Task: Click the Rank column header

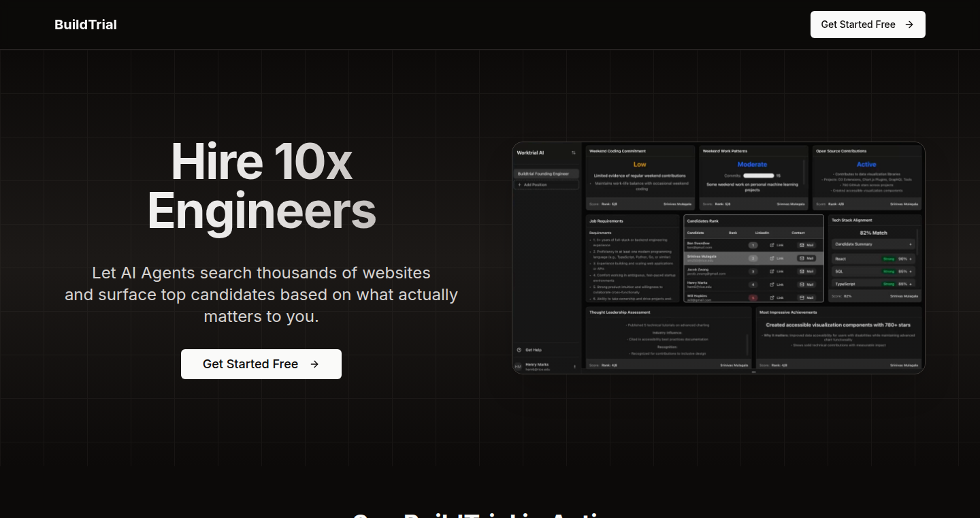Action: click(x=733, y=233)
